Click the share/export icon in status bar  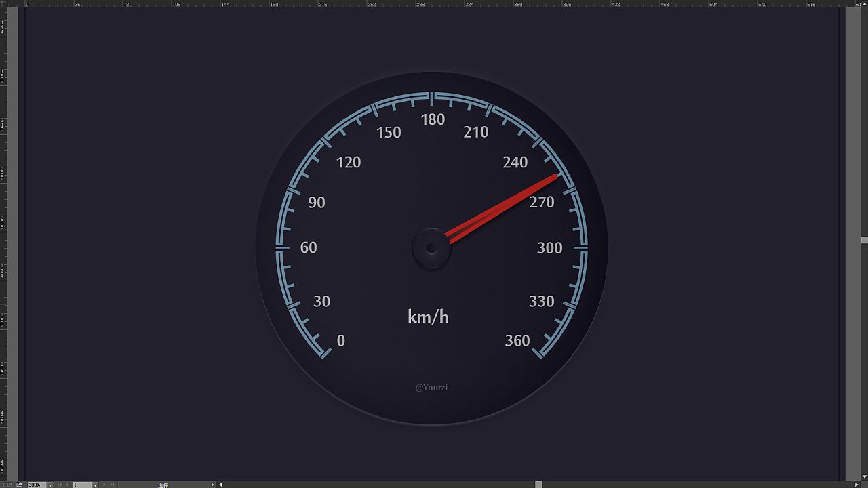[x=19, y=485]
